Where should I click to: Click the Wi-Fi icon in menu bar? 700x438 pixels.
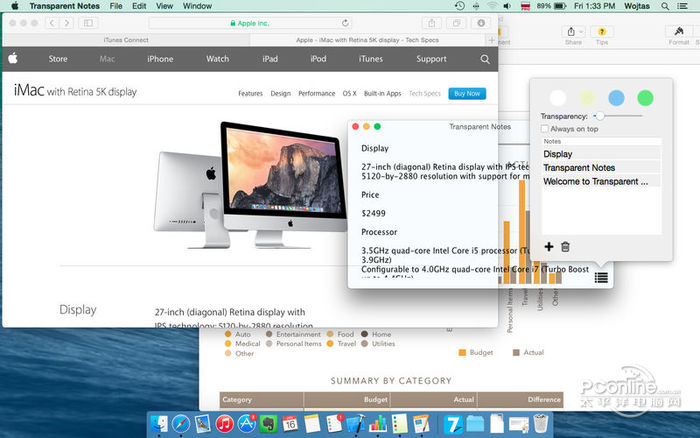click(x=492, y=6)
